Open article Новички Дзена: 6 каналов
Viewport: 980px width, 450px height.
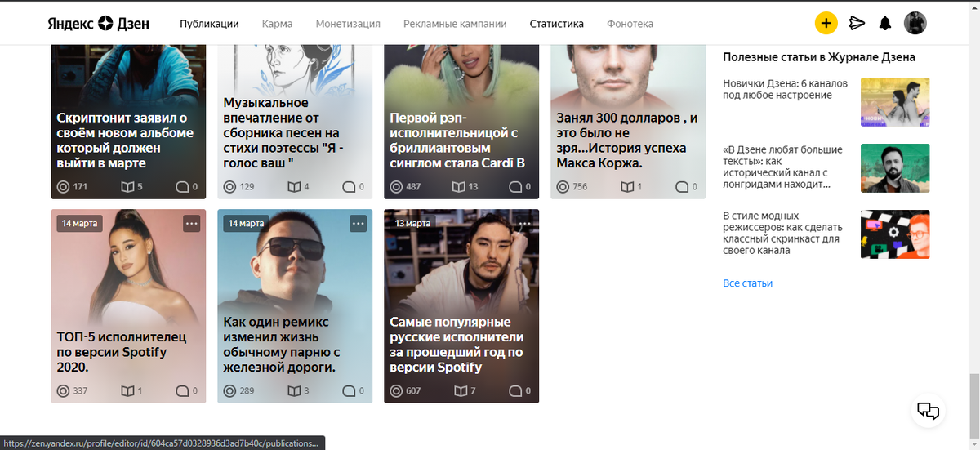(786, 90)
